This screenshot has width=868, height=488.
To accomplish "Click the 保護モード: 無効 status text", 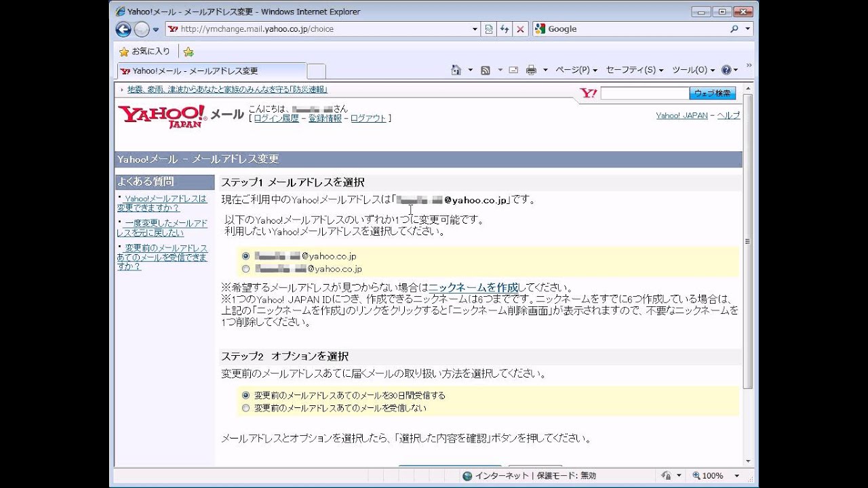I will (x=566, y=476).
